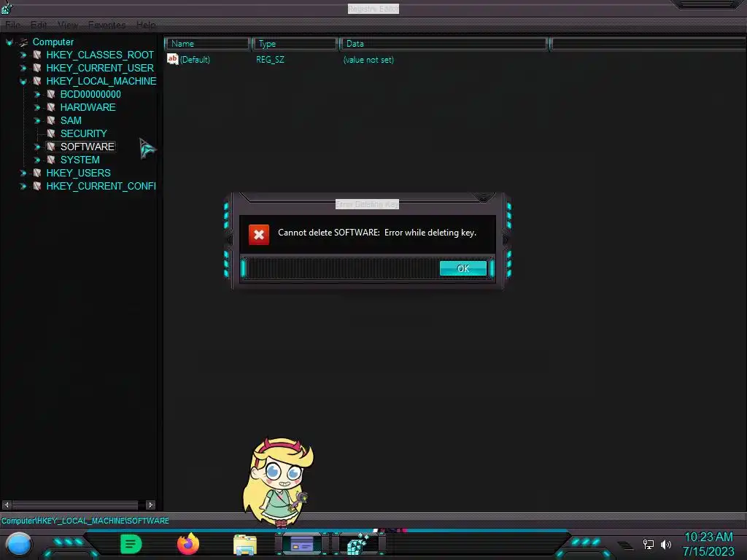Launch Firefox from taskbar
This screenshot has width=747, height=560.
pos(188,544)
